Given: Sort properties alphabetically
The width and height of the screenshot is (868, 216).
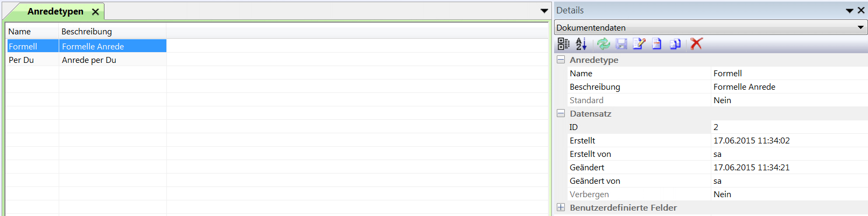Looking at the screenshot, I should click(581, 44).
